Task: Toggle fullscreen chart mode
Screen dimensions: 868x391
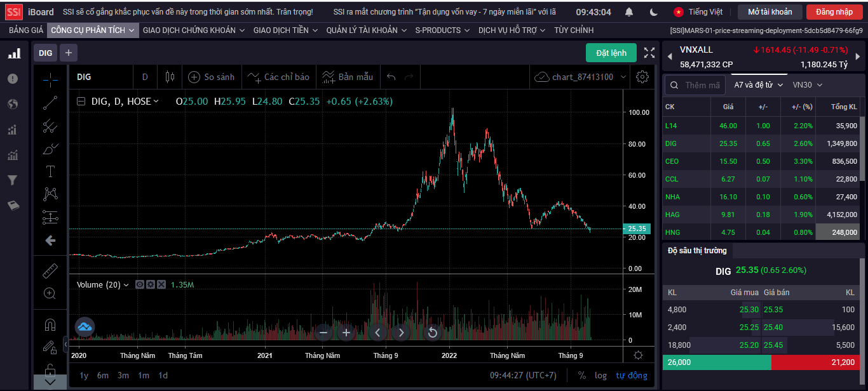Action: pos(649,53)
